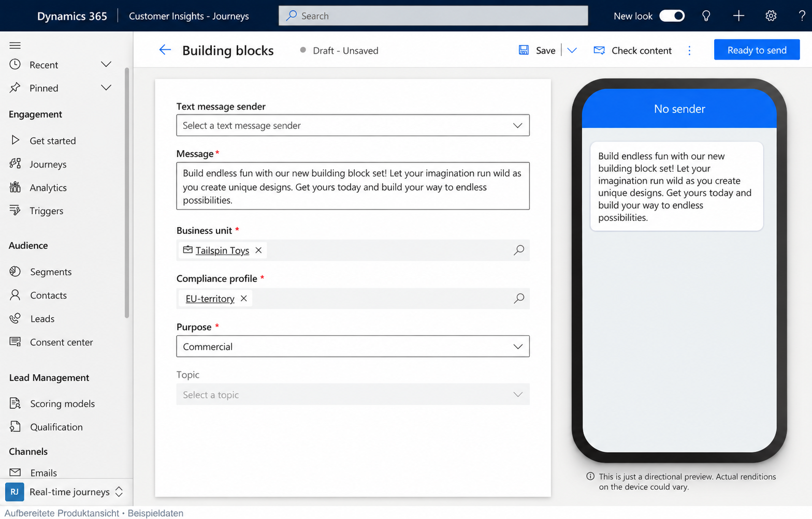
Task: Remove Tailspin Toys from Business unit
Action: point(258,250)
